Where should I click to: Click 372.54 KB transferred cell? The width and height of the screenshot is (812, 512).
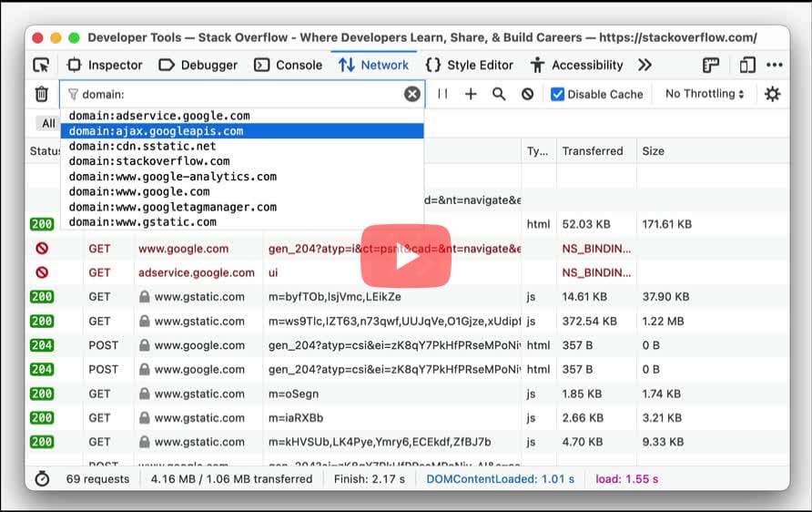589,322
